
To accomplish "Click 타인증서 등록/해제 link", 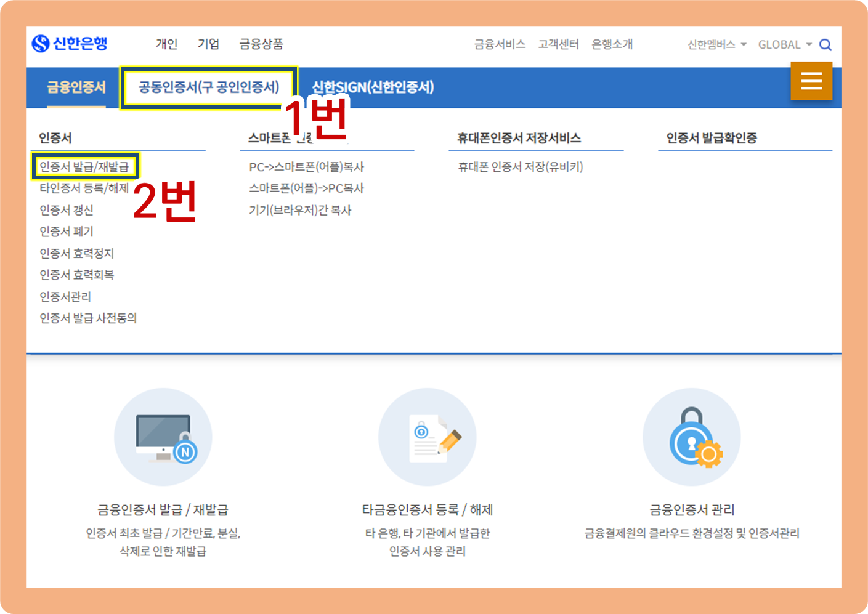I will (84, 188).
